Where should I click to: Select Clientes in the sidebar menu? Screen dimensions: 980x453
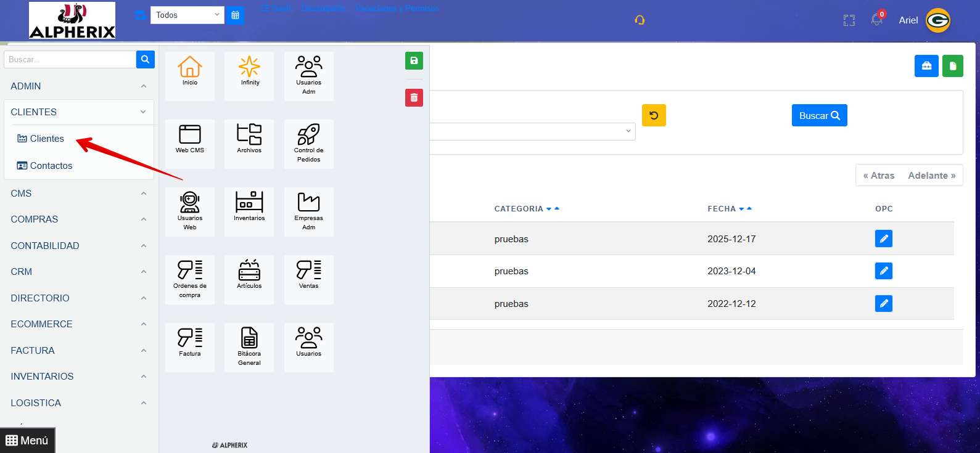47,139
